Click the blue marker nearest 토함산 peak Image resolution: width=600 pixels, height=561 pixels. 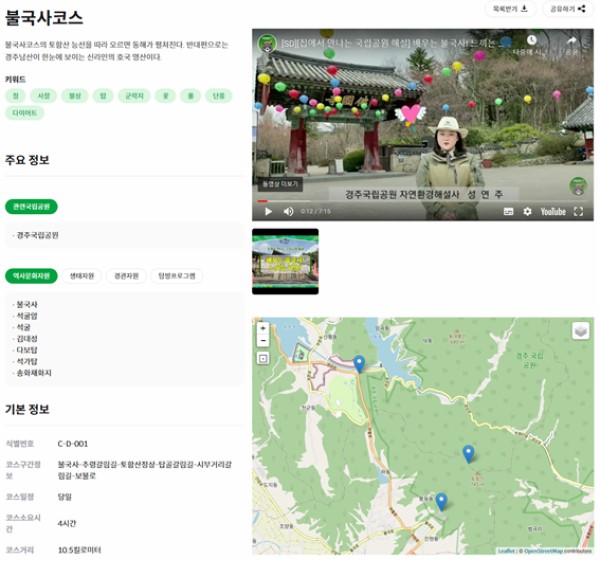pos(468,454)
